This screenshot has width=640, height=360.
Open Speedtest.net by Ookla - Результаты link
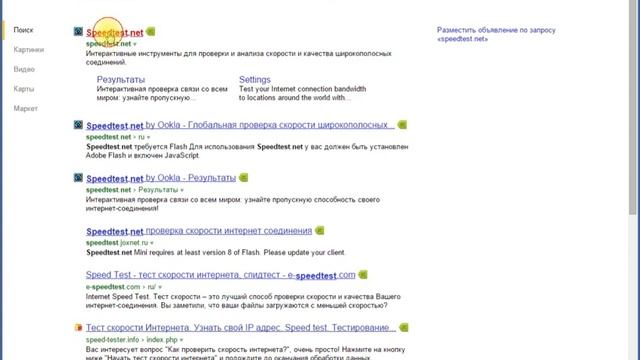click(x=161, y=178)
